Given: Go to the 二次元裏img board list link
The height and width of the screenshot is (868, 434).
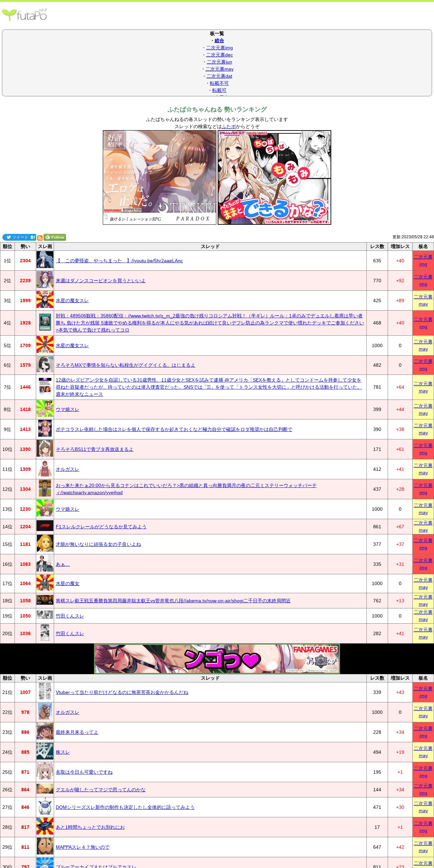Looking at the screenshot, I should pos(219,48).
